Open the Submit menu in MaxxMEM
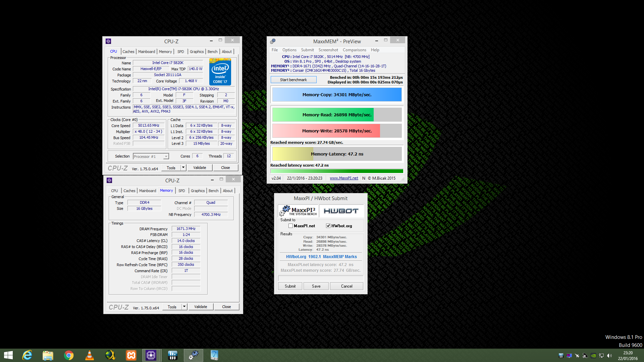This screenshot has height=362, width=644. coord(307,50)
